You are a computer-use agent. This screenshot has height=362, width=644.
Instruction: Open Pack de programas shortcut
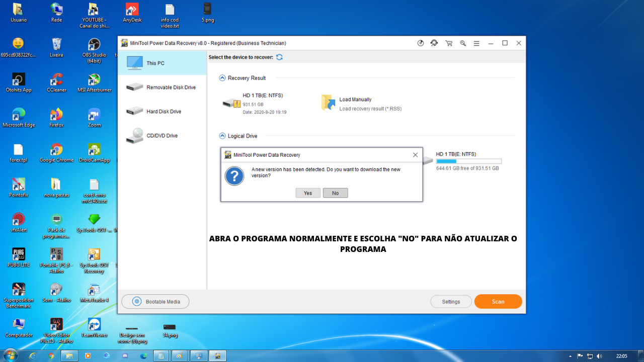(x=56, y=226)
